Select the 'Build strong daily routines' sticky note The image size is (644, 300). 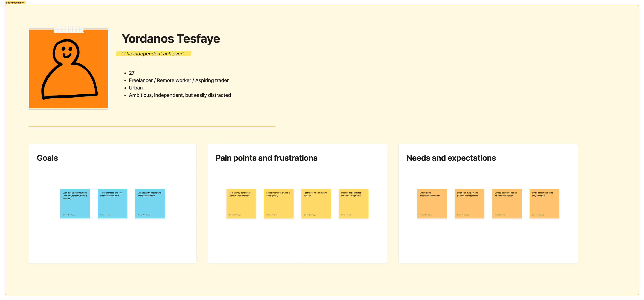pos(75,203)
